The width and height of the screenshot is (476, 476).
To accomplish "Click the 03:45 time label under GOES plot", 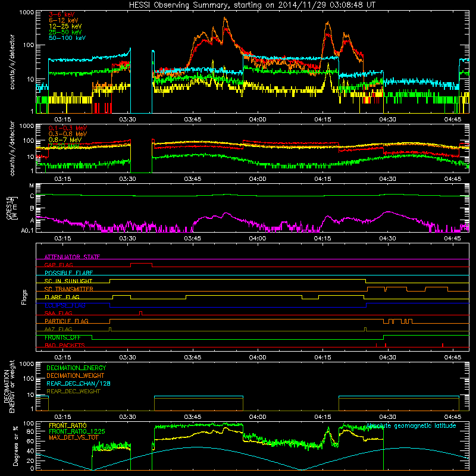I will pos(192,238).
